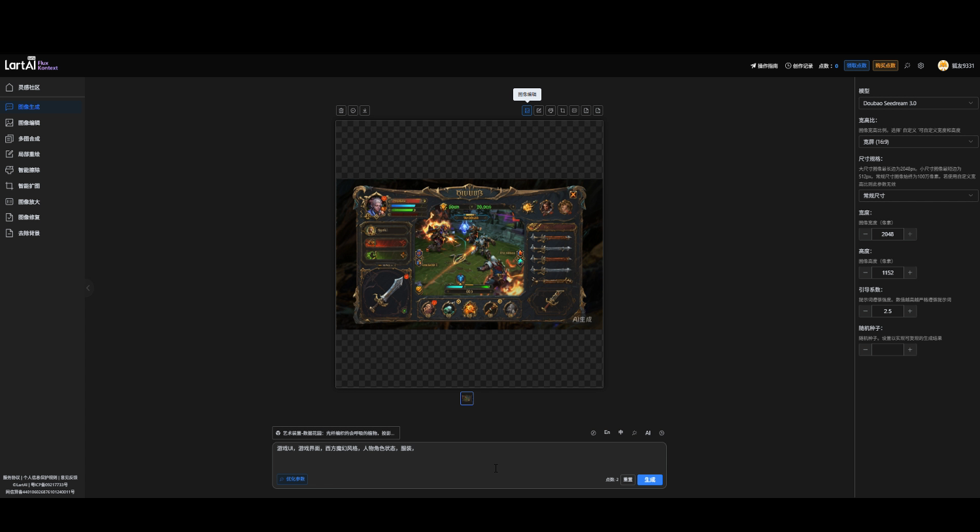Open the 个人信息保护细则 footer link
Screen dimensions: 980x532
(41, 478)
